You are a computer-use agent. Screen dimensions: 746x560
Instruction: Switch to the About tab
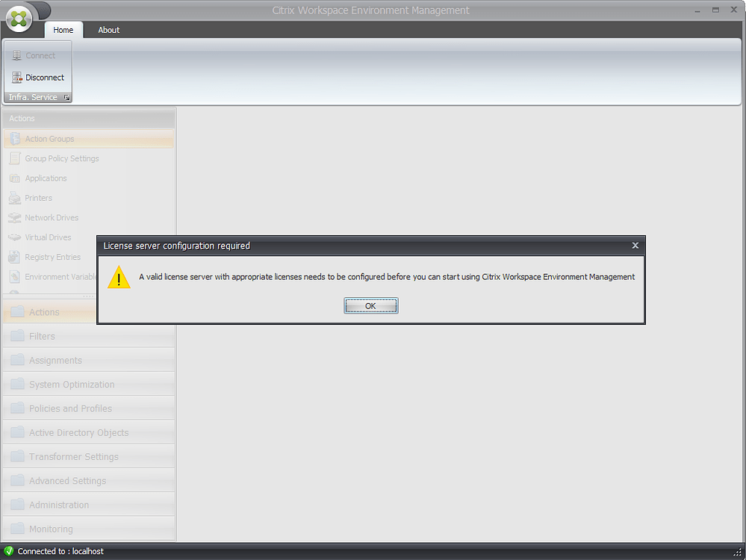pyautogui.click(x=109, y=30)
